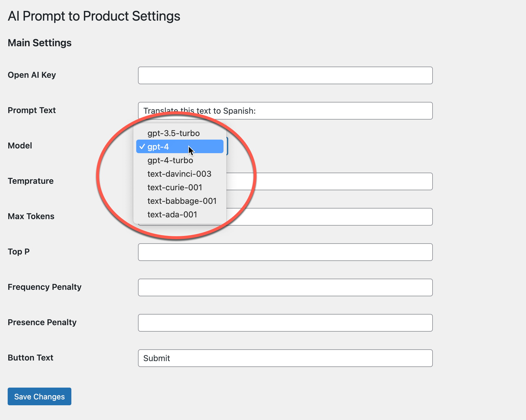
Task: Select gpt-3.5-turbo from the model list
Action: [173, 133]
